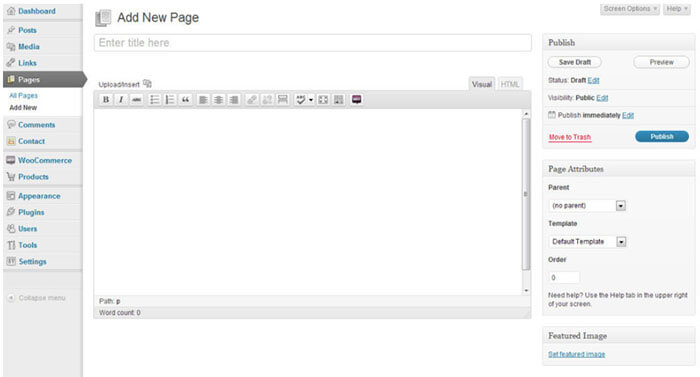Open the Products menu
The height and width of the screenshot is (377, 700).
[33, 177]
